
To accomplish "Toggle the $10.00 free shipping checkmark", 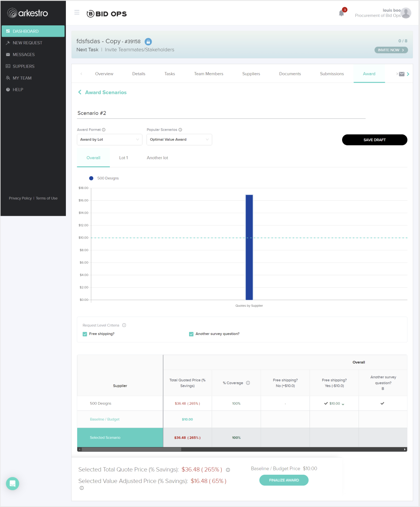I will tap(326, 403).
